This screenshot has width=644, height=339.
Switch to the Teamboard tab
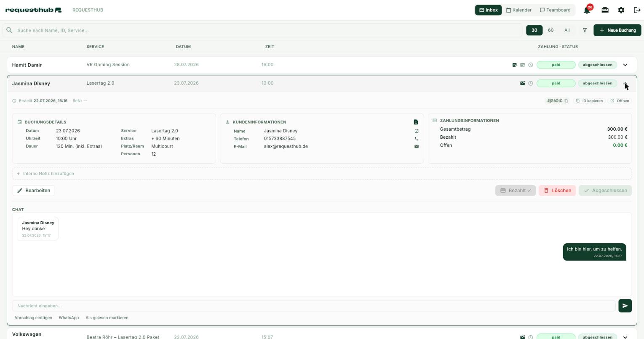tap(555, 10)
